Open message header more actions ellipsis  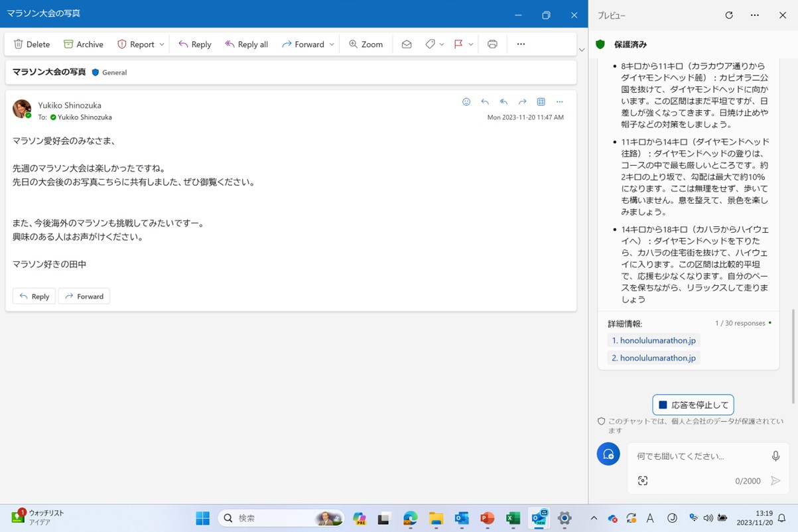560,102
